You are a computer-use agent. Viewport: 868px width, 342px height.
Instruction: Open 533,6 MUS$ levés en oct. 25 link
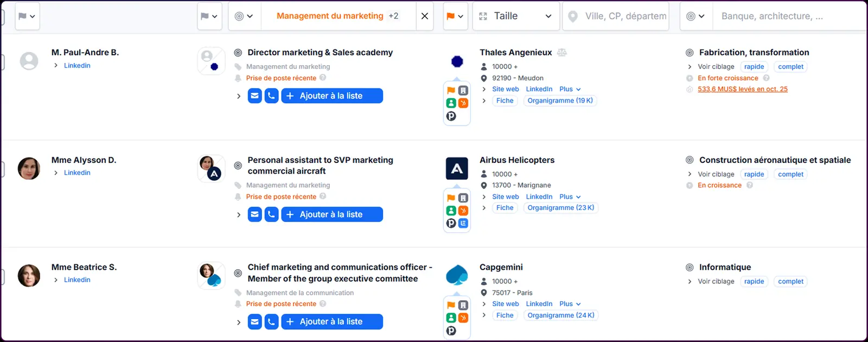743,89
